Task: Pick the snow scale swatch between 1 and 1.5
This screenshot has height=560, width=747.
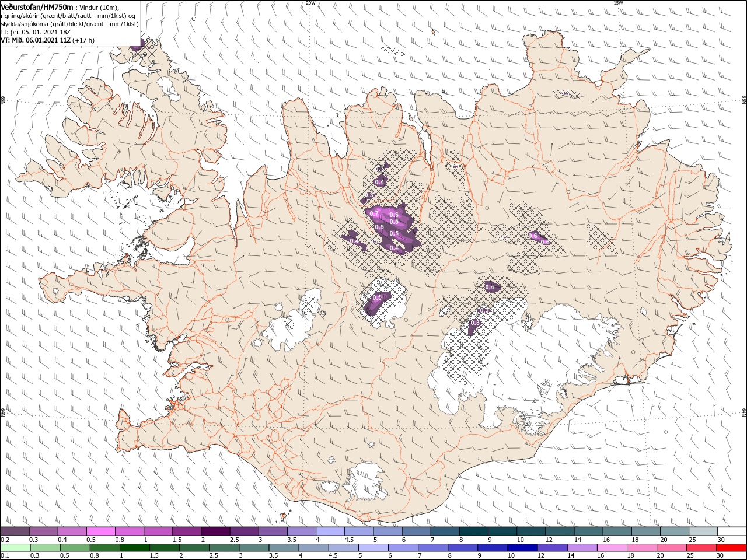Action: 158,531
